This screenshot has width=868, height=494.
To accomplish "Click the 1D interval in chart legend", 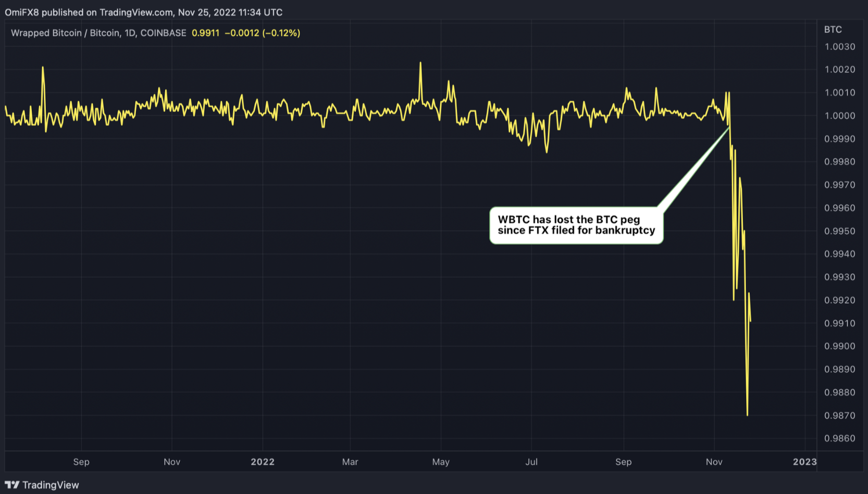I will tap(130, 33).
